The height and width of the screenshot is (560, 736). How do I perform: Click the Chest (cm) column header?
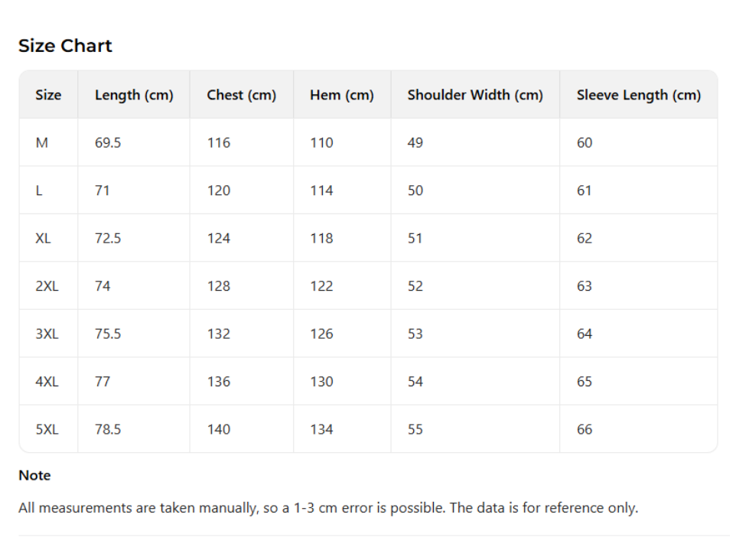(x=242, y=96)
